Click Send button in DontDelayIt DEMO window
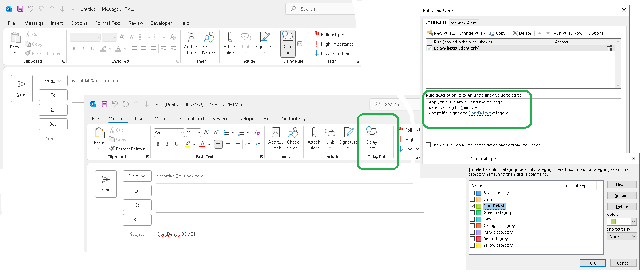644x274 pixels. click(106, 184)
